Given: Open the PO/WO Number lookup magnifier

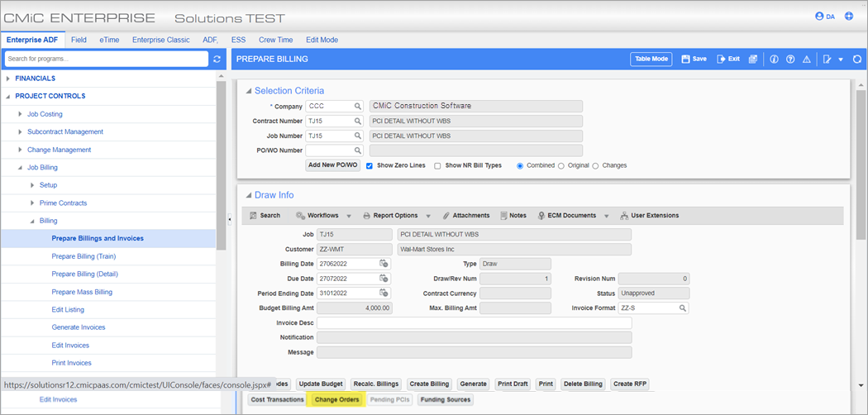Looking at the screenshot, I should click(358, 150).
